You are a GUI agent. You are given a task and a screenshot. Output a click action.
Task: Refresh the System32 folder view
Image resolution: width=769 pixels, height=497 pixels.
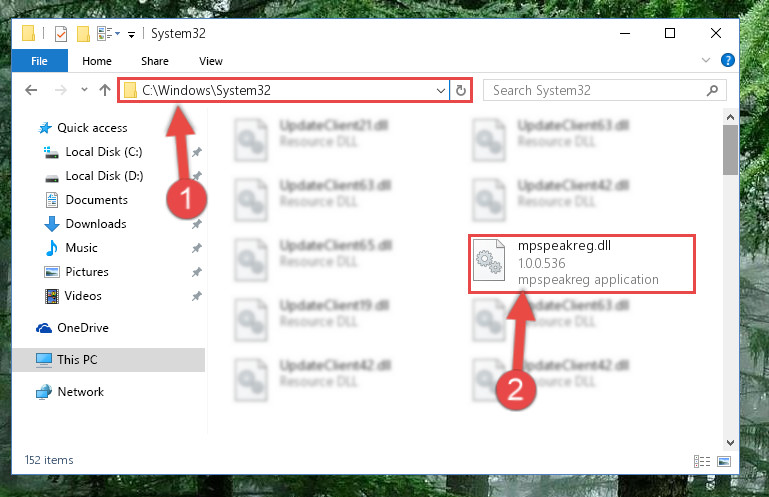click(x=461, y=90)
